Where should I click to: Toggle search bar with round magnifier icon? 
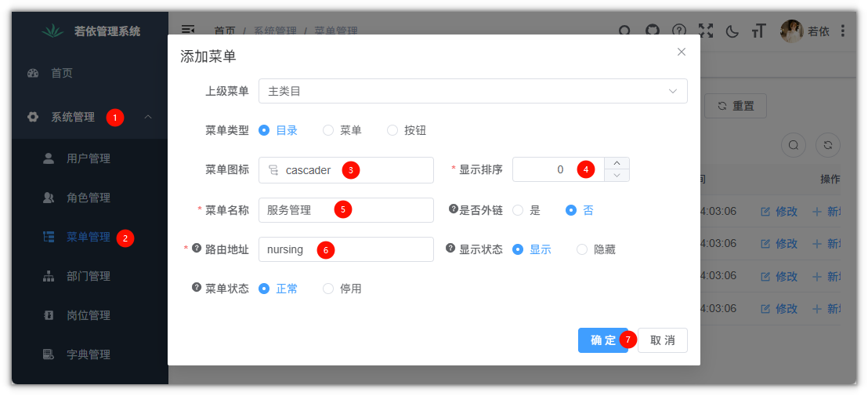pos(794,145)
